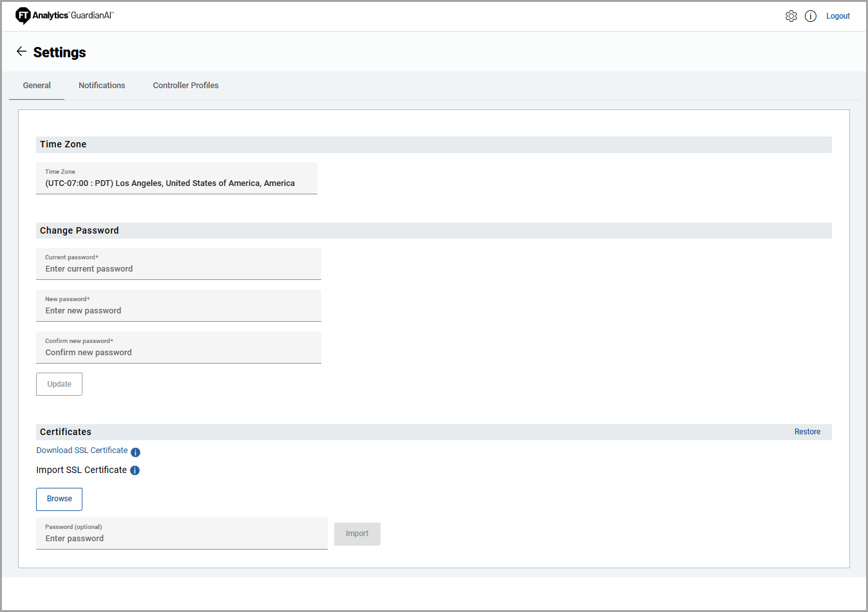
Task: Click Browse to choose a certificate
Action: coord(59,499)
